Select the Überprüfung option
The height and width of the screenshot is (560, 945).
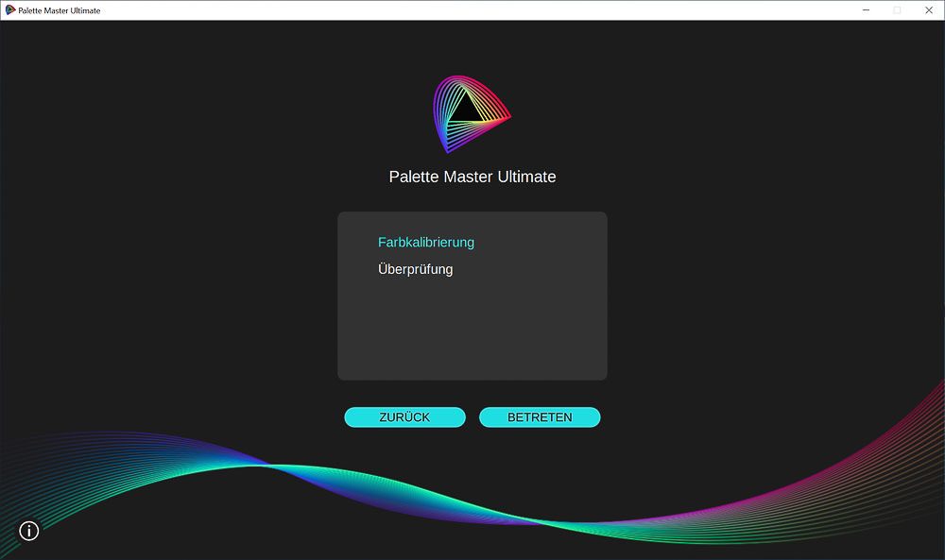(x=415, y=269)
